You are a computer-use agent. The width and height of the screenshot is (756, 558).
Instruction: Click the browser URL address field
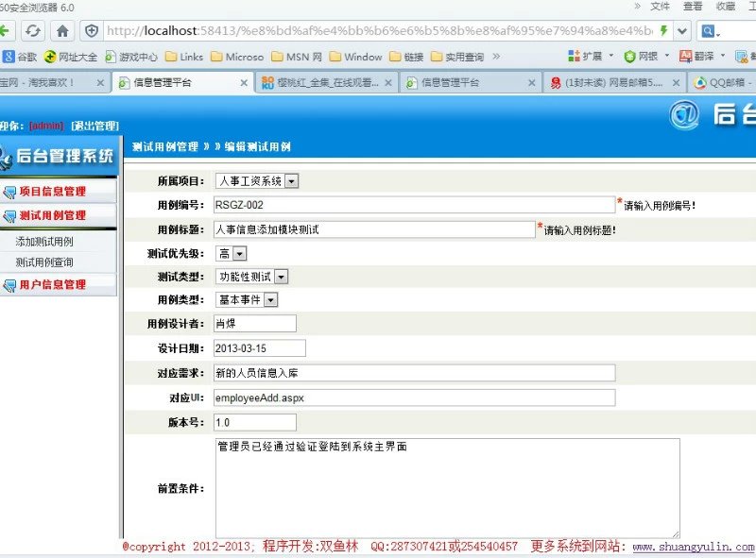click(x=379, y=31)
